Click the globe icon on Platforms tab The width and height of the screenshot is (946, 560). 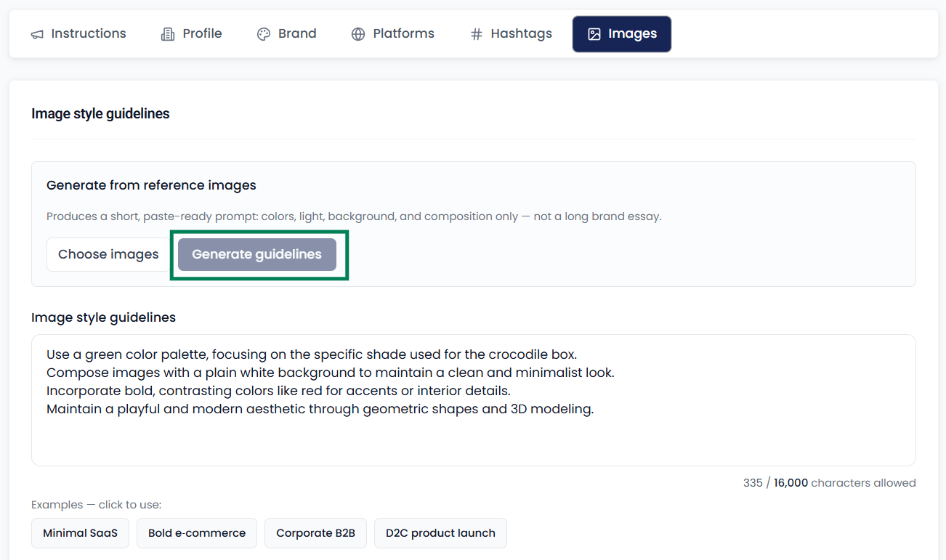[x=358, y=34]
